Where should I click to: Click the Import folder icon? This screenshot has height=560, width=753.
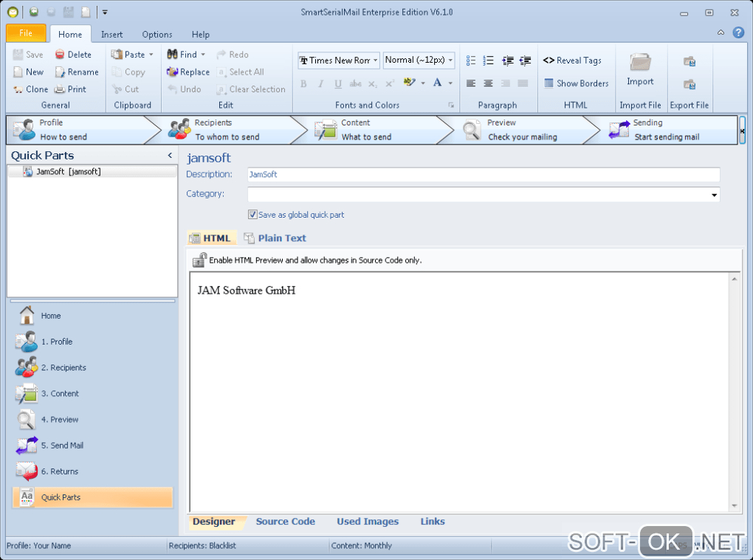pyautogui.click(x=640, y=63)
